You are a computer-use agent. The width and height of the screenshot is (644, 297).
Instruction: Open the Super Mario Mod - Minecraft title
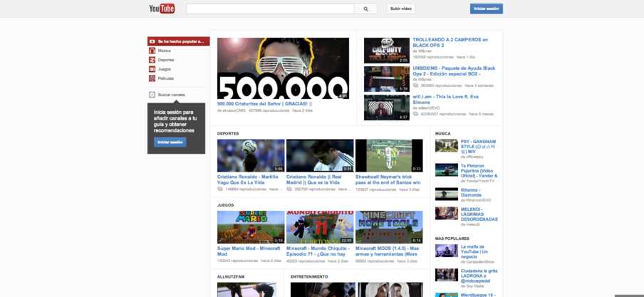click(249, 251)
